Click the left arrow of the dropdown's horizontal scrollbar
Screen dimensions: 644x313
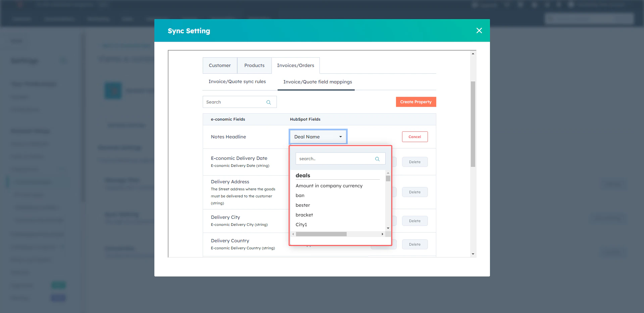pyautogui.click(x=293, y=234)
